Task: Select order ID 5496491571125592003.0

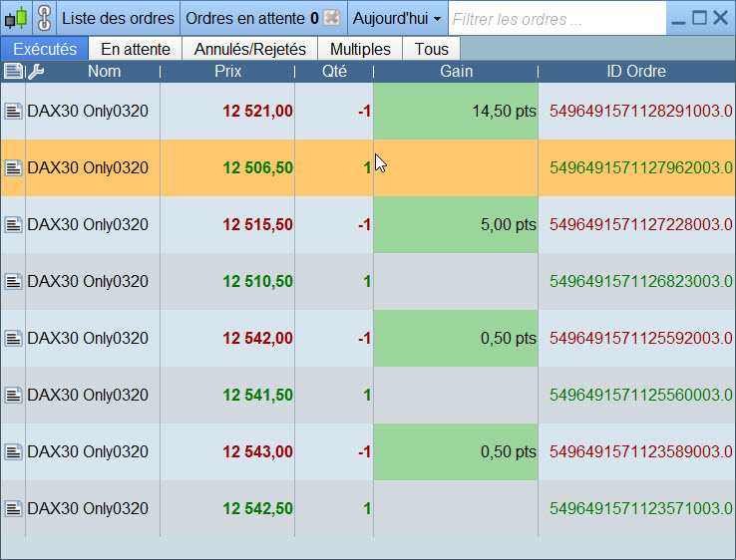Action: 640,338
